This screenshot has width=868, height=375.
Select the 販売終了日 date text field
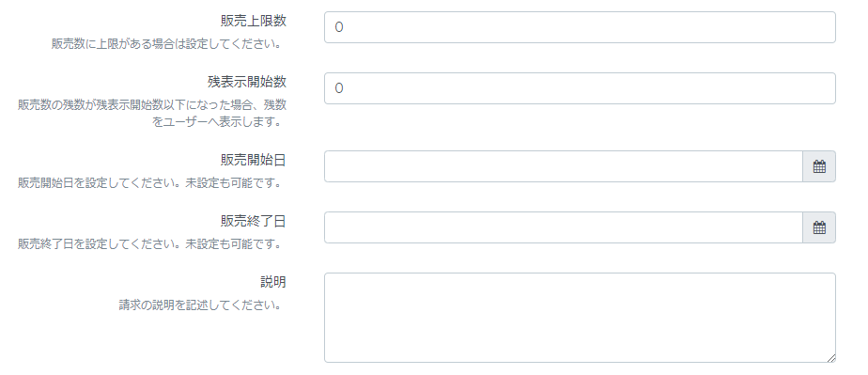[564, 227]
